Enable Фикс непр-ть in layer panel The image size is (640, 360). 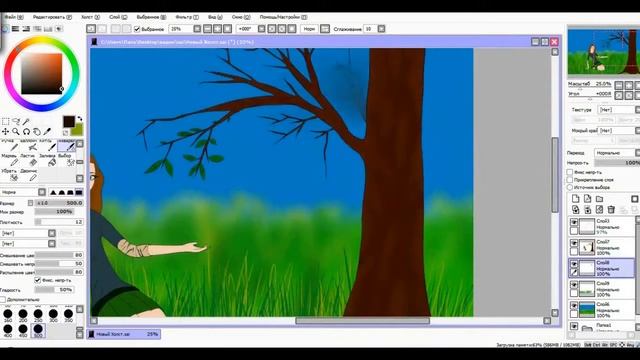(570, 172)
